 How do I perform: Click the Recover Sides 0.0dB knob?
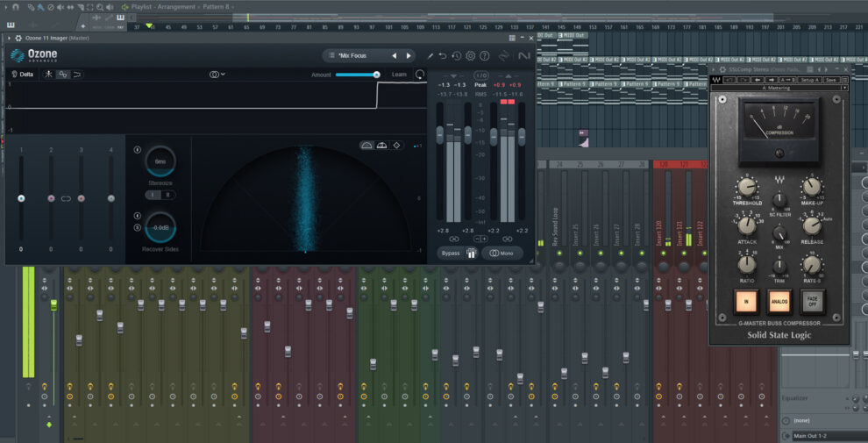point(160,227)
